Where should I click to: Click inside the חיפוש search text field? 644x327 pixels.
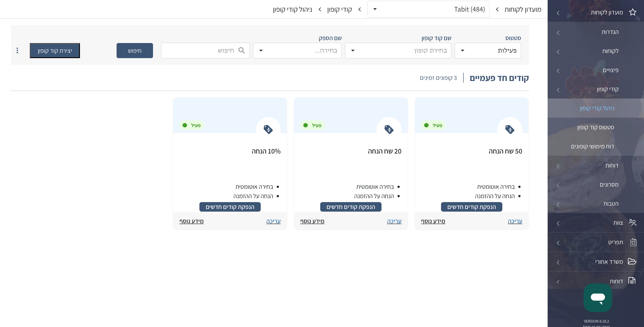click(x=200, y=50)
